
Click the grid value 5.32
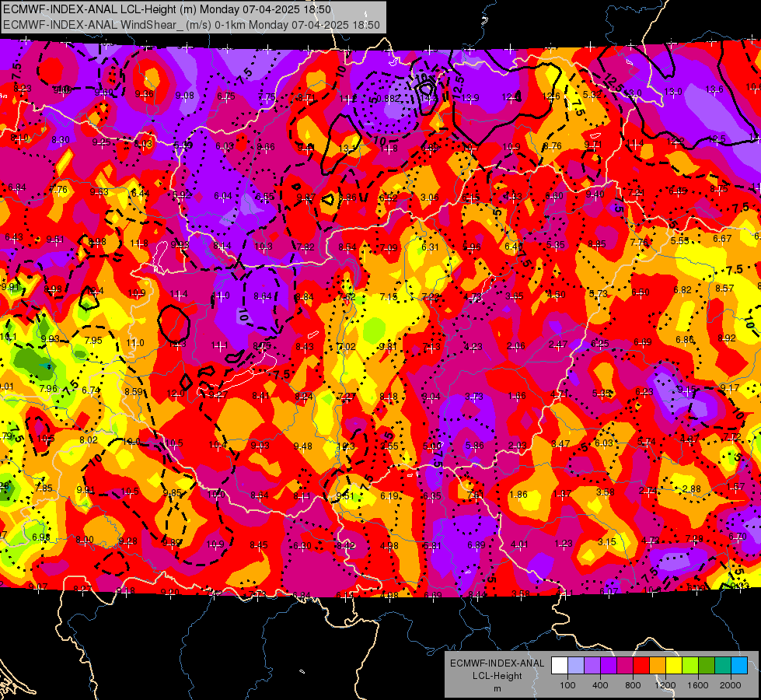click(592, 95)
